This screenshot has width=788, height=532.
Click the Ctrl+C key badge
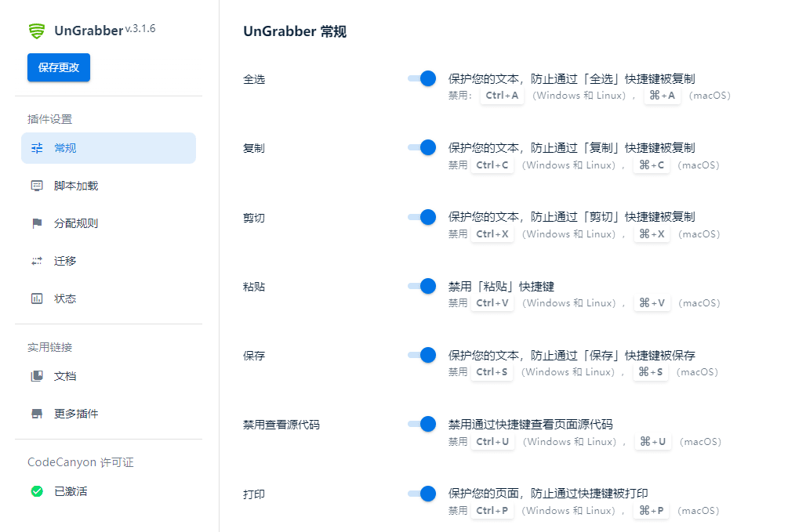[x=492, y=165]
